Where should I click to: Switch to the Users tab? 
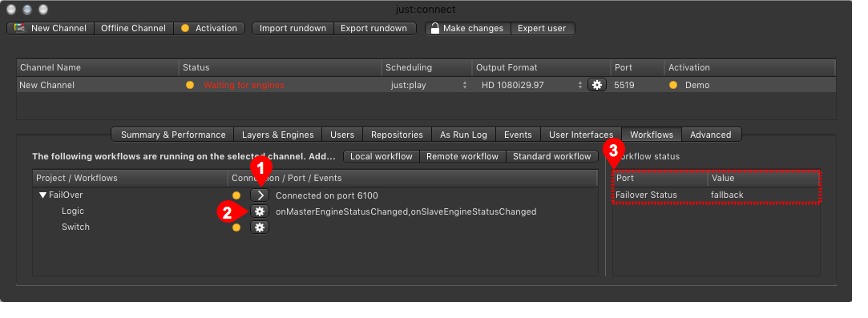pyautogui.click(x=342, y=135)
